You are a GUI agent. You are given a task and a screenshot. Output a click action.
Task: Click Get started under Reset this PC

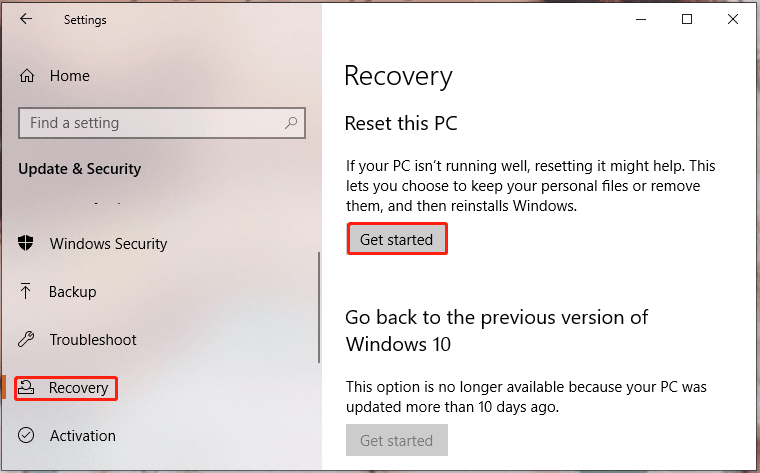tap(396, 239)
